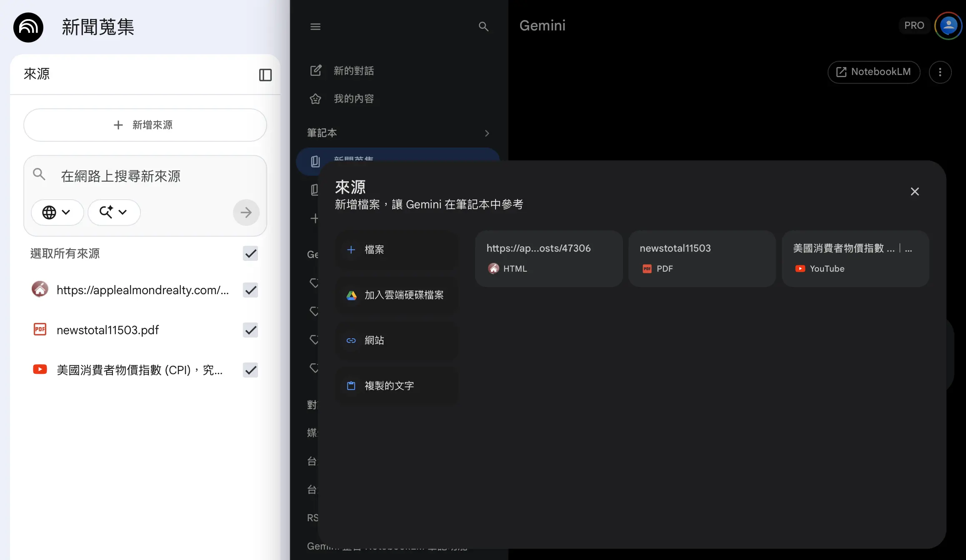Viewport: 966px width, 560px height.
Task: Click the second notebook icon in the sidebar
Action: tap(315, 190)
